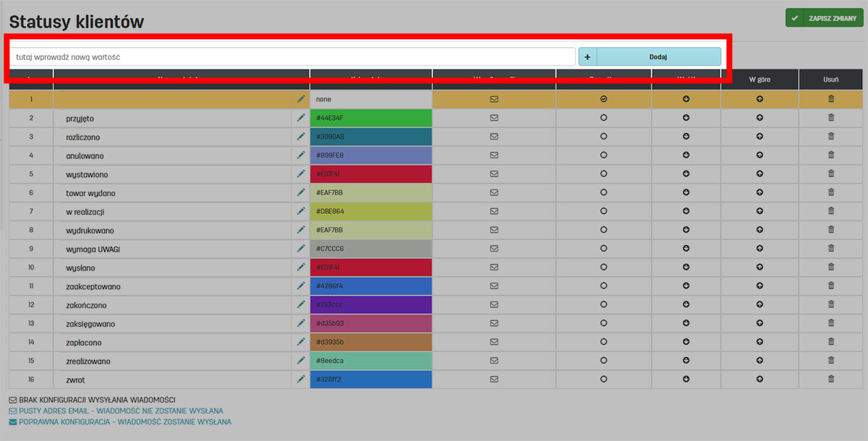Select zrealizowano as default status radio
This screenshot has width=868, height=441.
(x=603, y=360)
